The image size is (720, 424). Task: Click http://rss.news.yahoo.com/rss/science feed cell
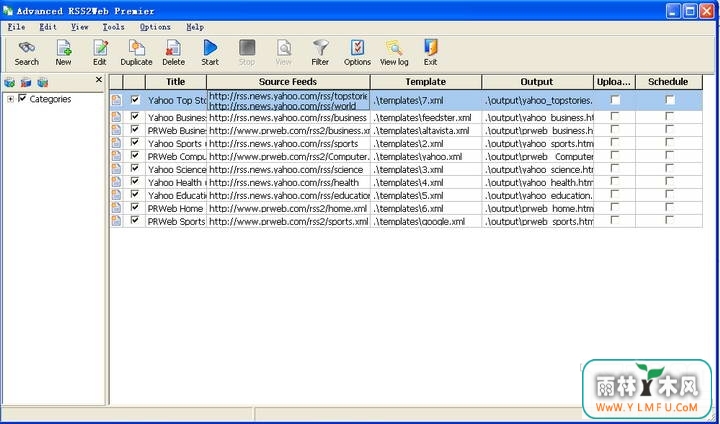tap(288, 170)
